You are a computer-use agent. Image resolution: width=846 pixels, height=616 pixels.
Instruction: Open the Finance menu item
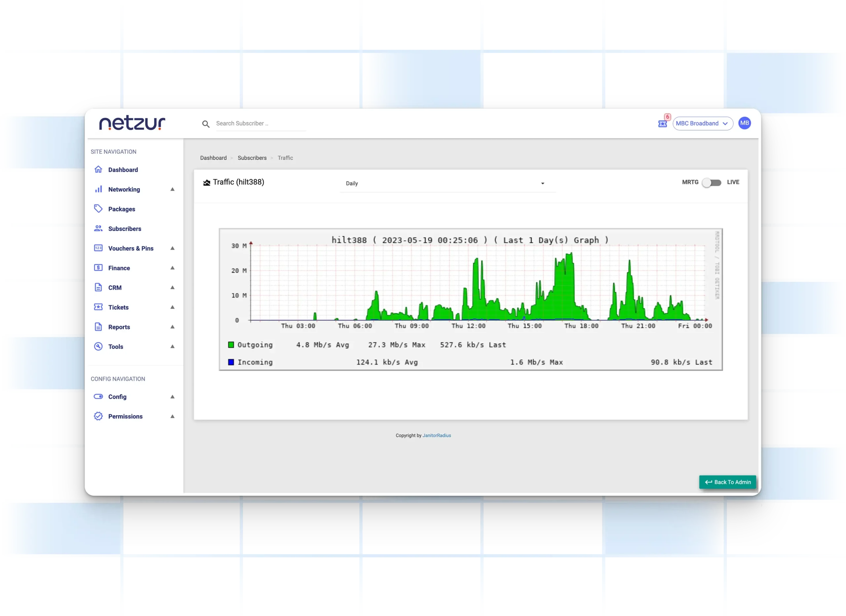[x=119, y=268]
